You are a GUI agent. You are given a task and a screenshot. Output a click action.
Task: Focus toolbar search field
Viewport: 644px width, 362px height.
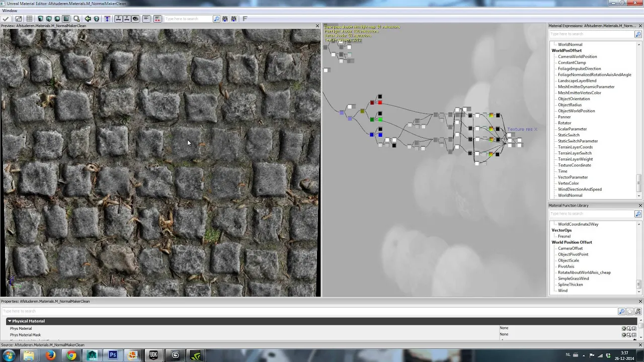pos(189,19)
